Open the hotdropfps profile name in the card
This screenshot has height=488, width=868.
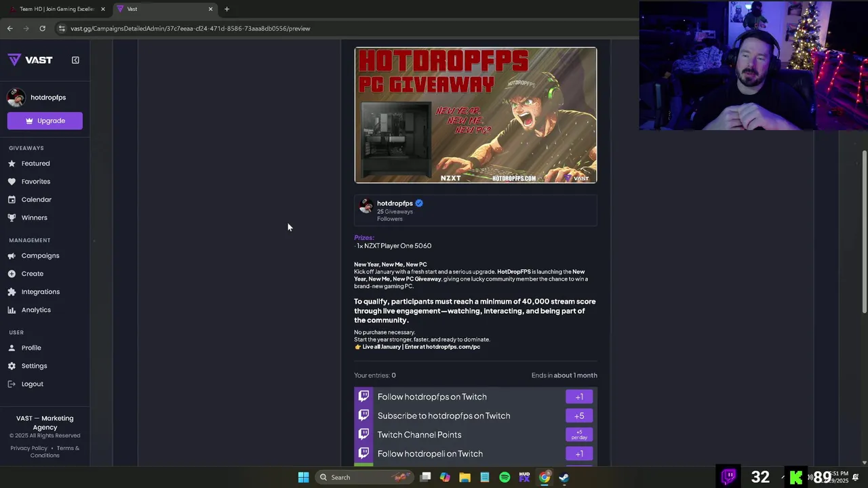(x=395, y=203)
